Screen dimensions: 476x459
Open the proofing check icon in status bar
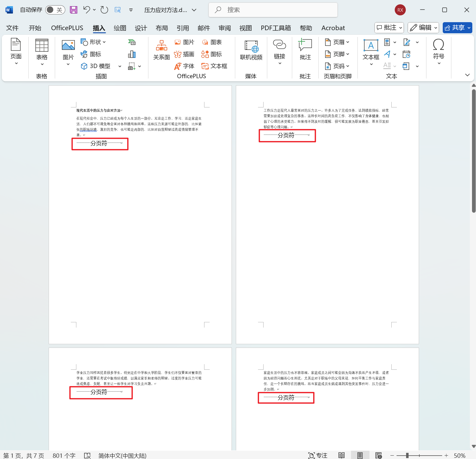[x=87, y=456]
